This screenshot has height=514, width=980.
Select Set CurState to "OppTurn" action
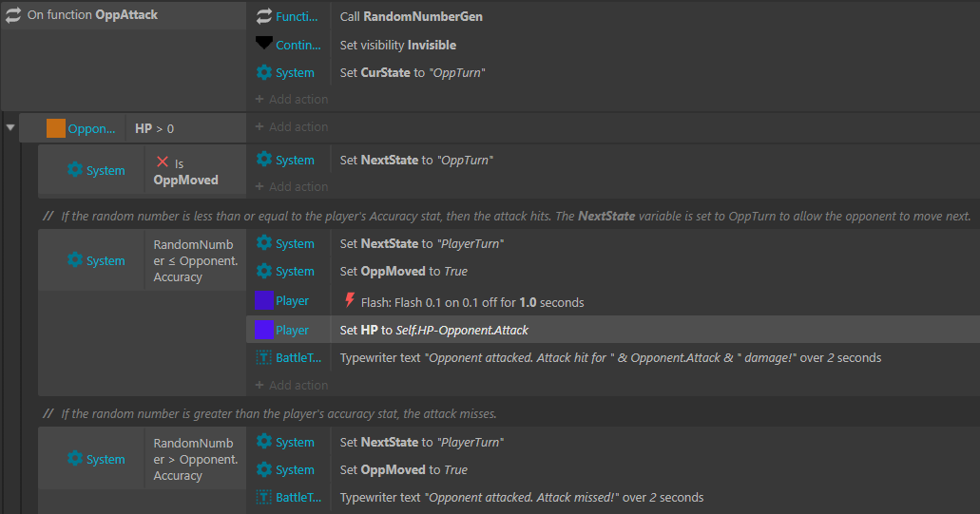click(413, 72)
